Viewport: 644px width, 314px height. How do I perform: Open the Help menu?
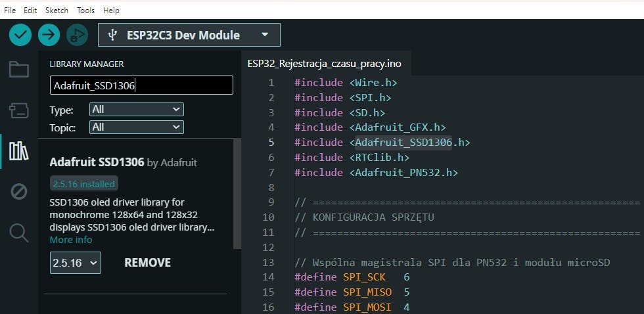111,11
